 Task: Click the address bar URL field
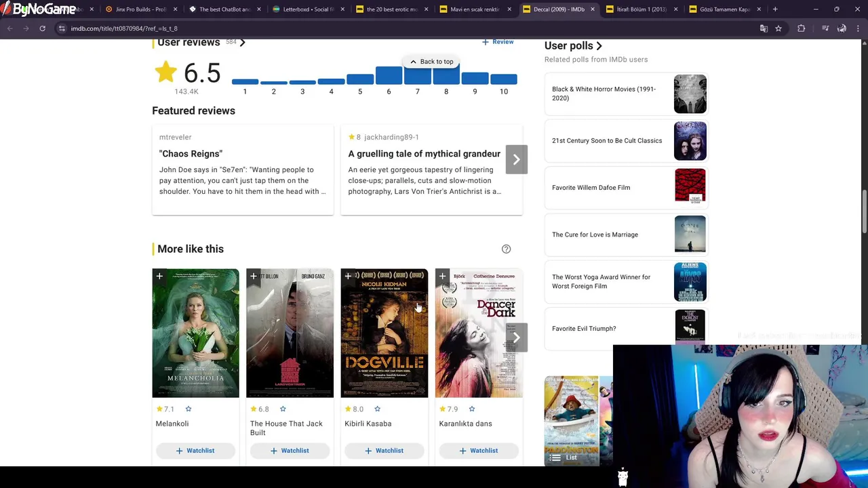(407, 28)
